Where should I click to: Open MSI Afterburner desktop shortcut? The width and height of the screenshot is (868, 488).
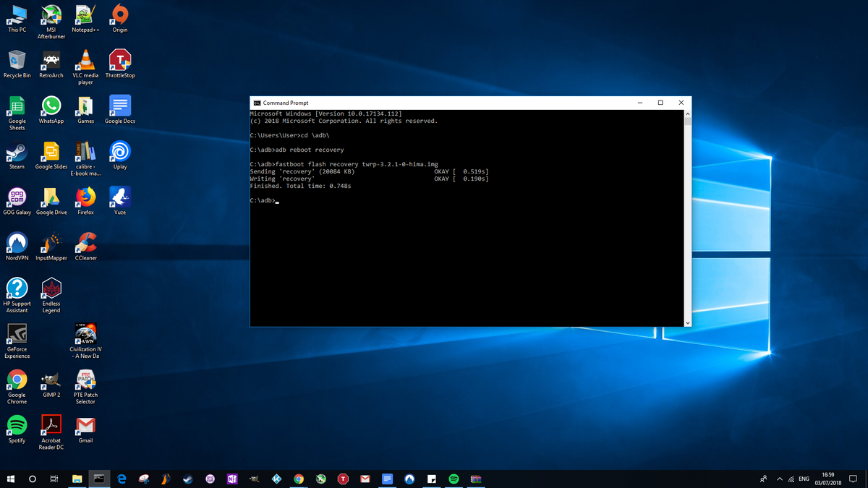point(51,16)
